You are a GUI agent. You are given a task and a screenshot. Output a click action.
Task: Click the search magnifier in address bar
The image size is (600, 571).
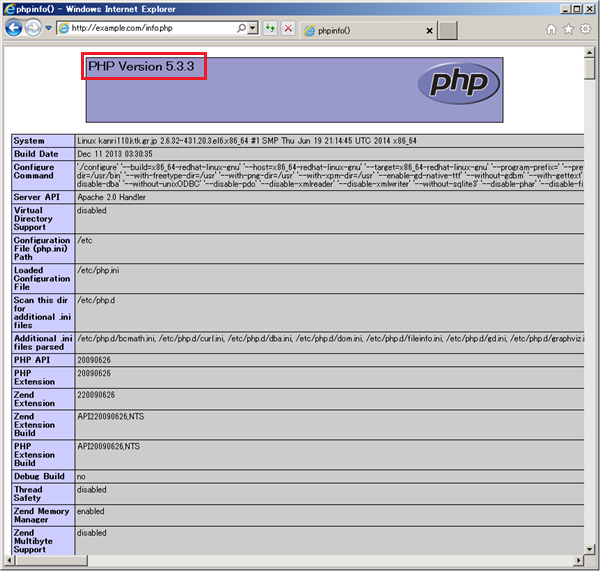click(x=241, y=28)
